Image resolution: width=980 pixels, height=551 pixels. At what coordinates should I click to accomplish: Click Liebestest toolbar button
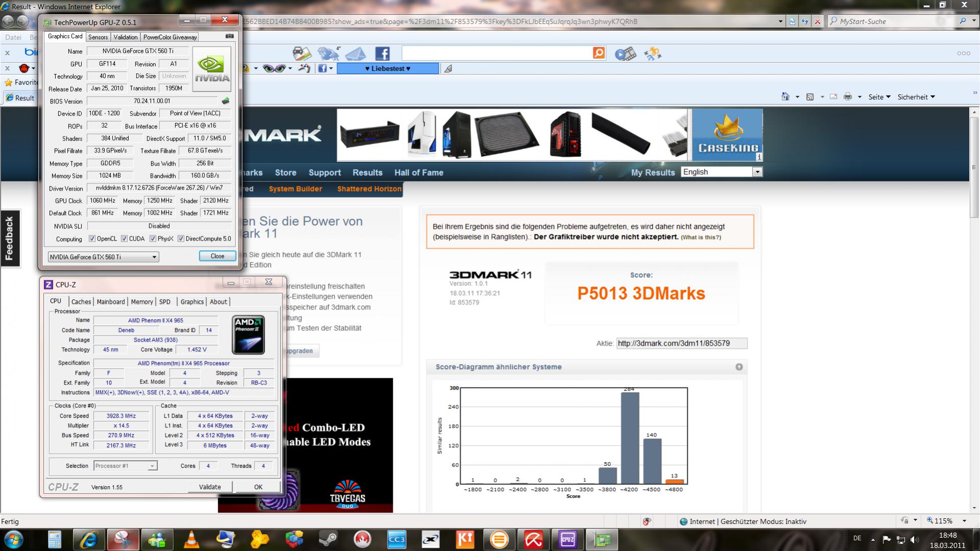point(388,68)
